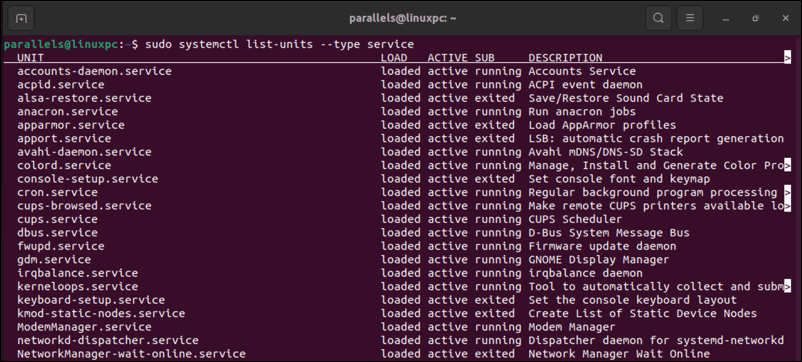Click the gdm.service unit name
This screenshot has width=802, height=362.
[54, 260]
